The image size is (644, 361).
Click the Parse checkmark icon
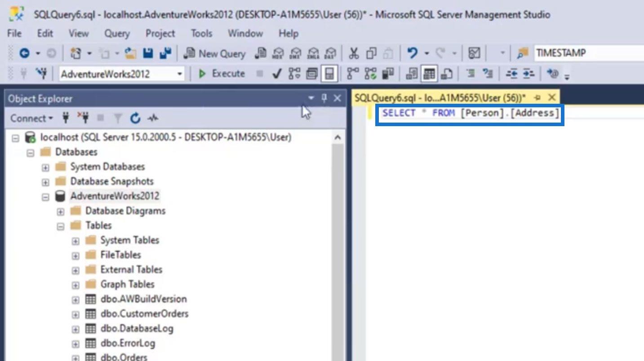277,74
